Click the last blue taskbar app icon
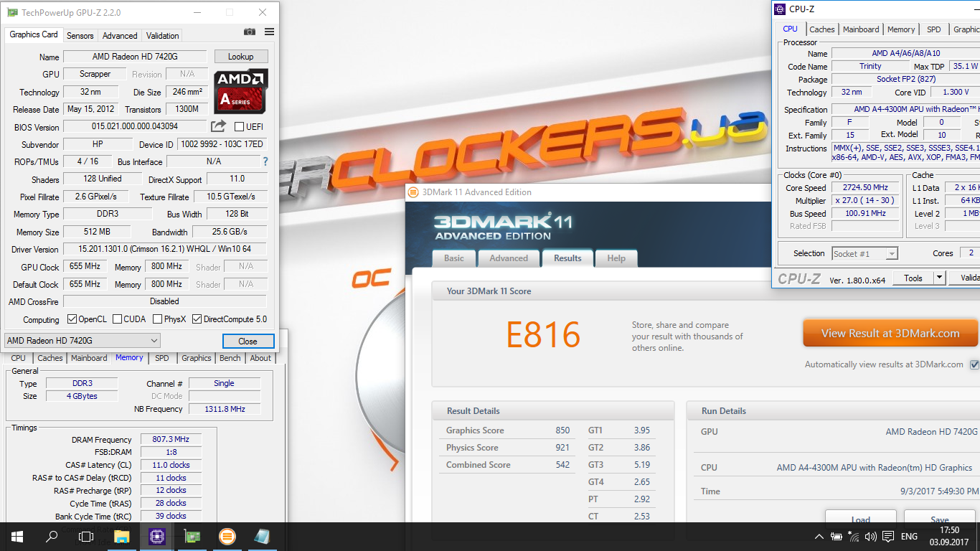 click(x=262, y=536)
